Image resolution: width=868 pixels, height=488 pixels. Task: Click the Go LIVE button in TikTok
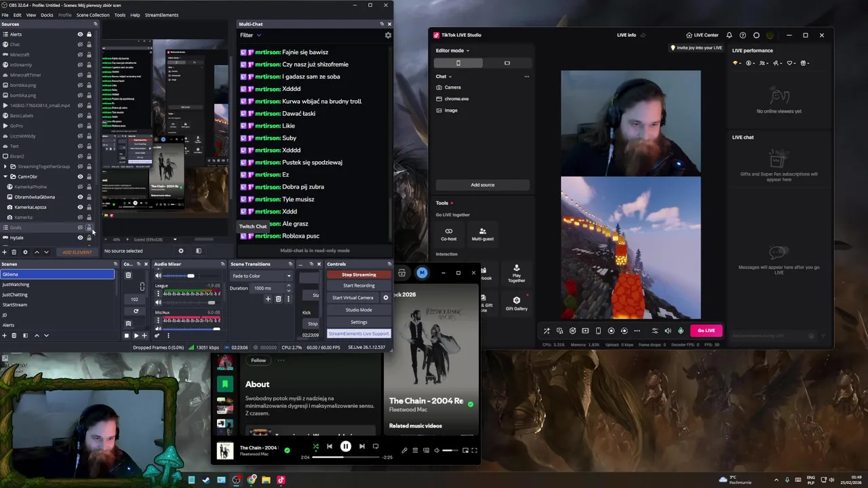(x=706, y=330)
